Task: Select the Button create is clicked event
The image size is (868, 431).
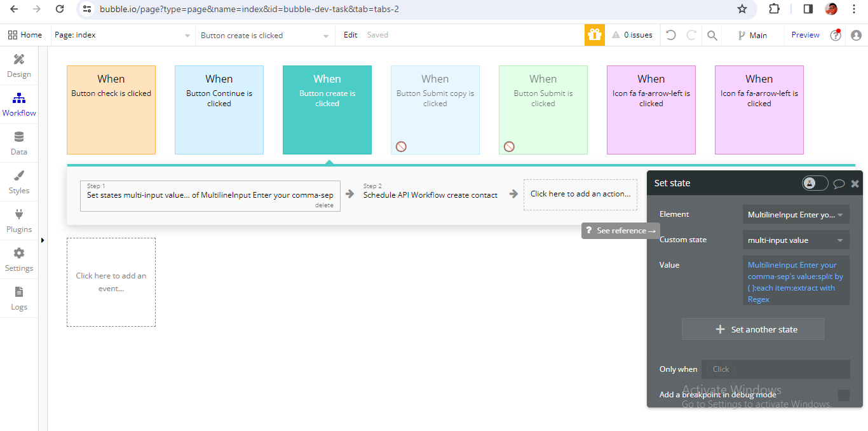Action: point(327,110)
